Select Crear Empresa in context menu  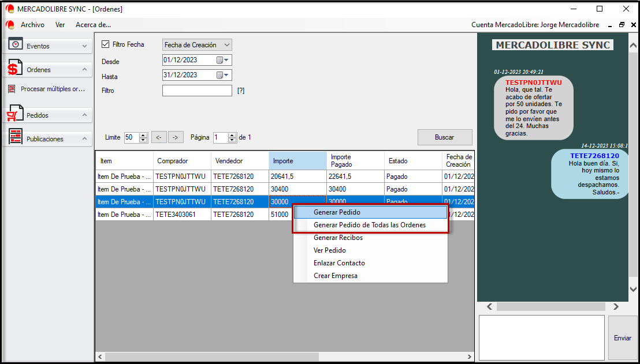coord(371,276)
